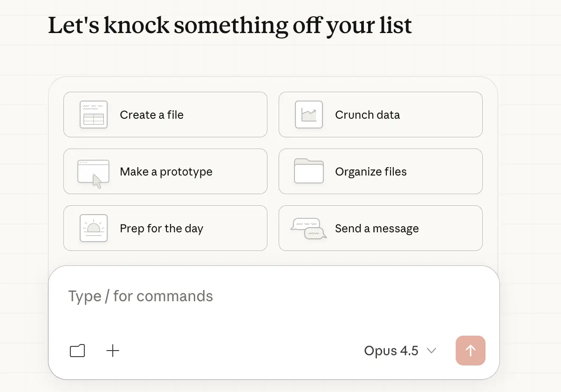Screen dimensions: 561x392
Task: Choose the "Crunch data" text label
Action: pyautogui.click(x=367, y=115)
